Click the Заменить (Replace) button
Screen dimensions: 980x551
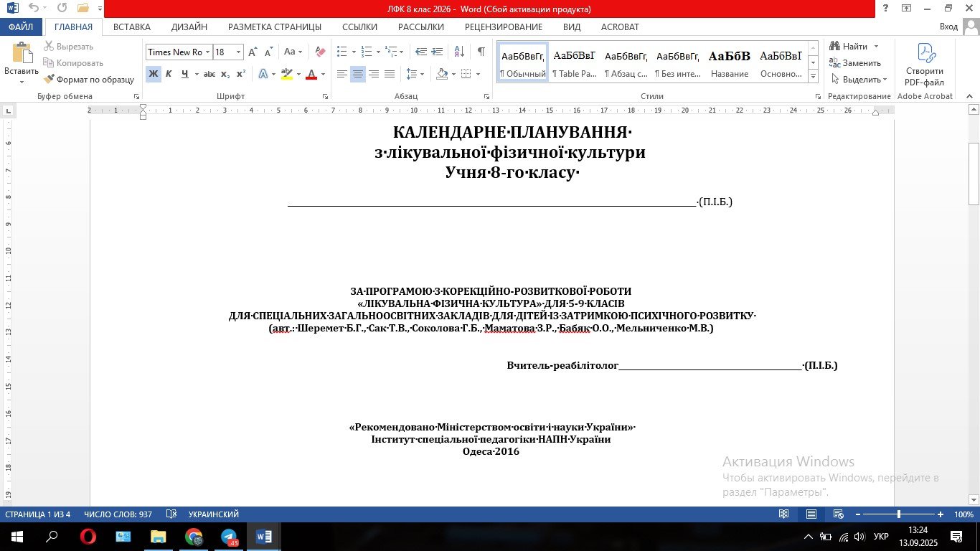point(855,63)
